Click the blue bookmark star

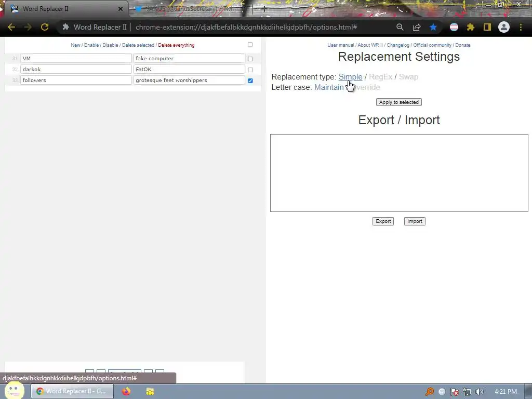coord(433,27)
